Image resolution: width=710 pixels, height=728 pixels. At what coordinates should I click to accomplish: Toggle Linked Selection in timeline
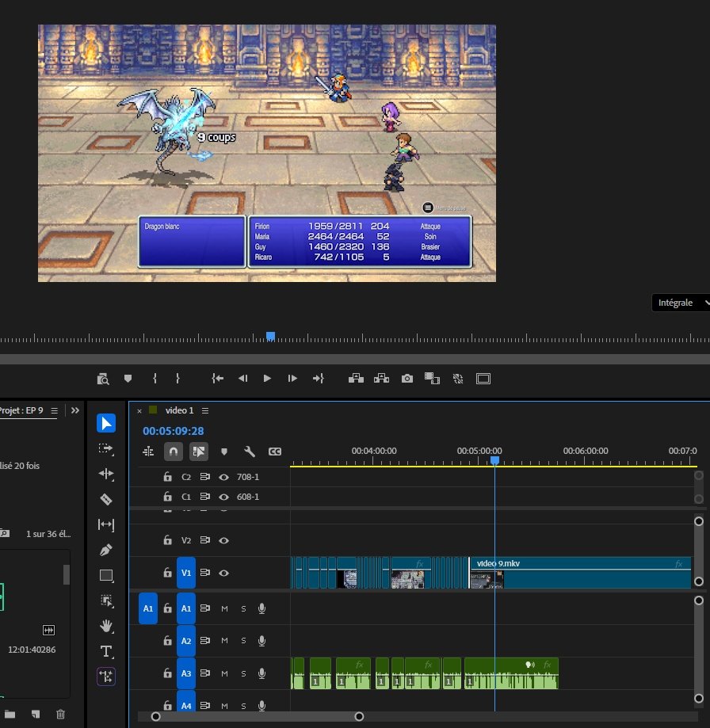(x=199, y=452)
